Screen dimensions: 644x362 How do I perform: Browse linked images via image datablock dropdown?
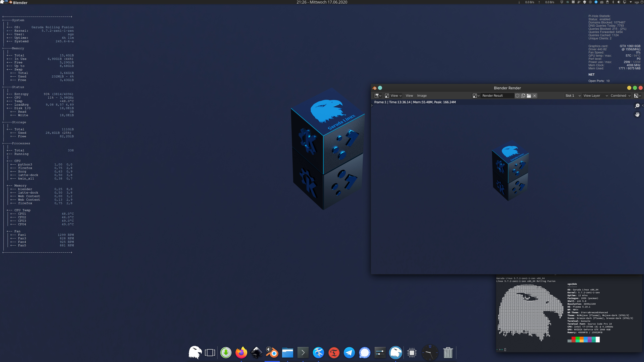coord(476,96)
